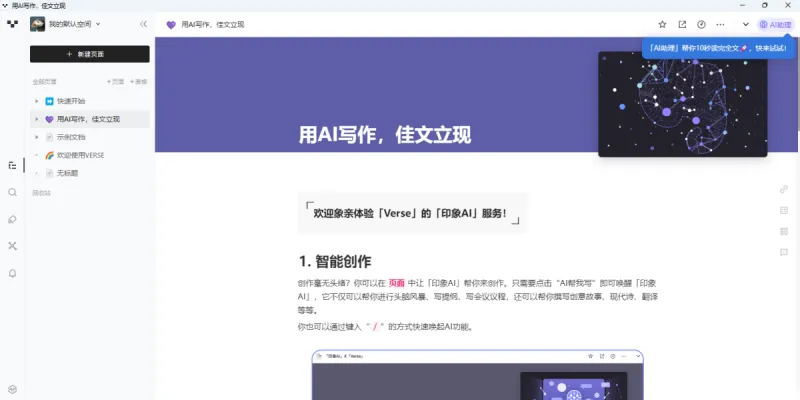Expand the 快速开始 tree item arrow
Viewport: 800px width, 400px height.
click(x=37, y=101)
